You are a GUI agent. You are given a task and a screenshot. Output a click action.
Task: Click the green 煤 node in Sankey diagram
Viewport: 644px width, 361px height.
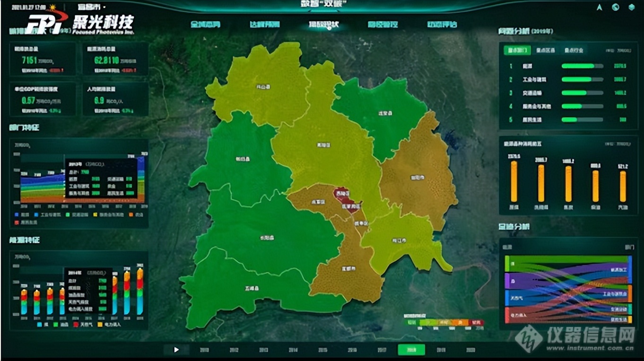(506, 264)
